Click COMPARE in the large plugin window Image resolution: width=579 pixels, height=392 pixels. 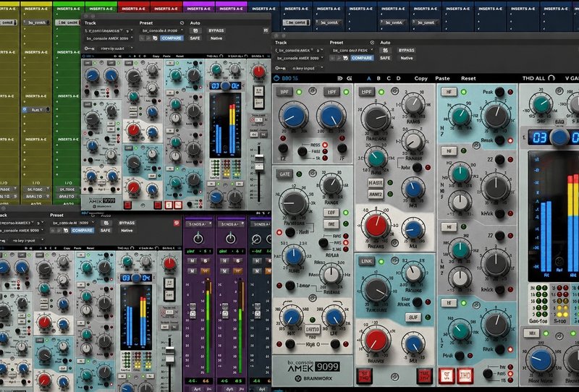tap(362, 58)
